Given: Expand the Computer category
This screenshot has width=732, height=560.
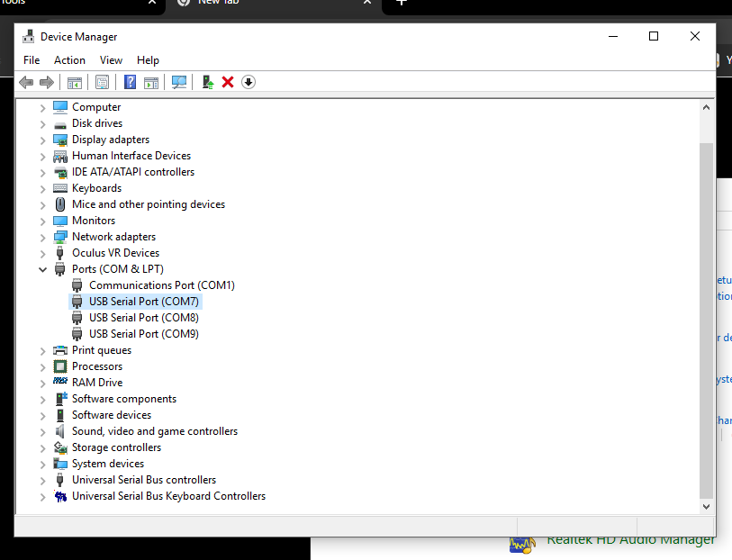Looking at the screenshot, I should 42,108.
